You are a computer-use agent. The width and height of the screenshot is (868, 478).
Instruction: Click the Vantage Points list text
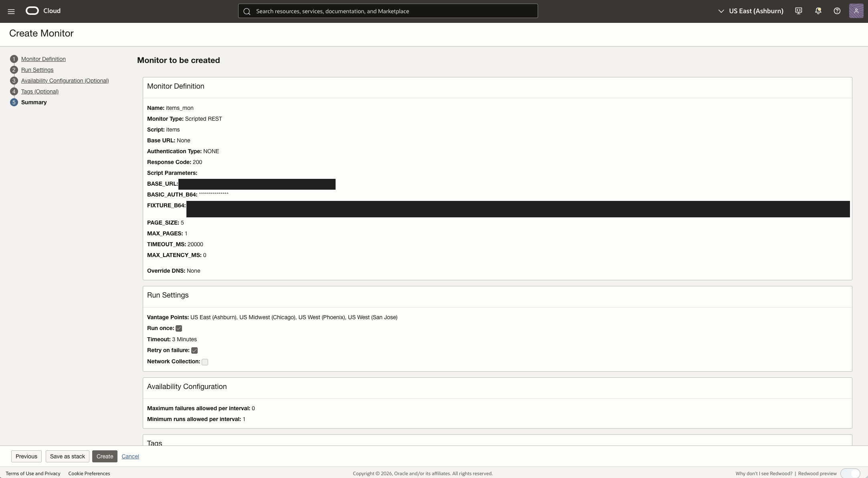(x=294, y=317)
